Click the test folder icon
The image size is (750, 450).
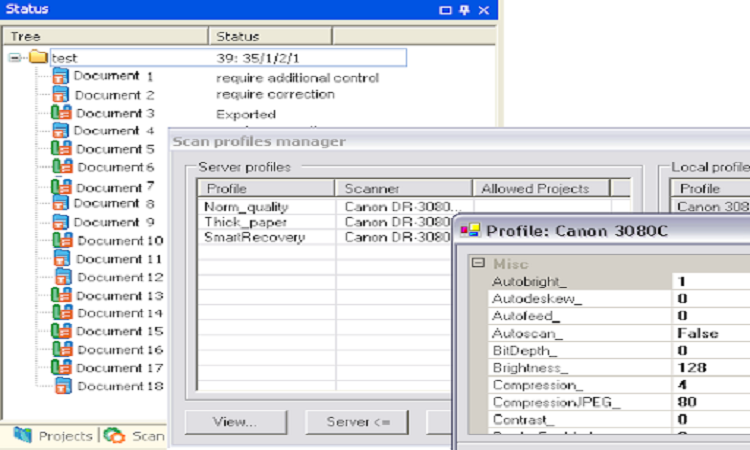(x=39, y=58)
